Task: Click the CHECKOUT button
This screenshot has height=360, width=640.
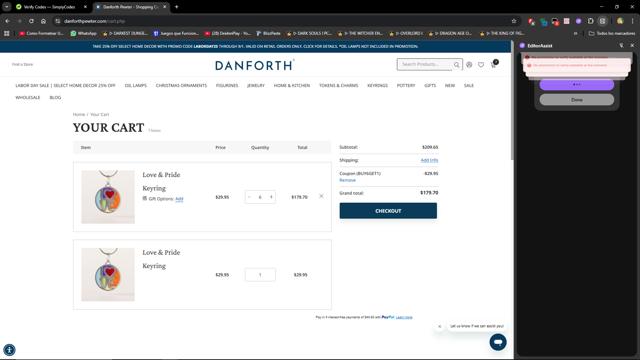Action: click(388, 211)
